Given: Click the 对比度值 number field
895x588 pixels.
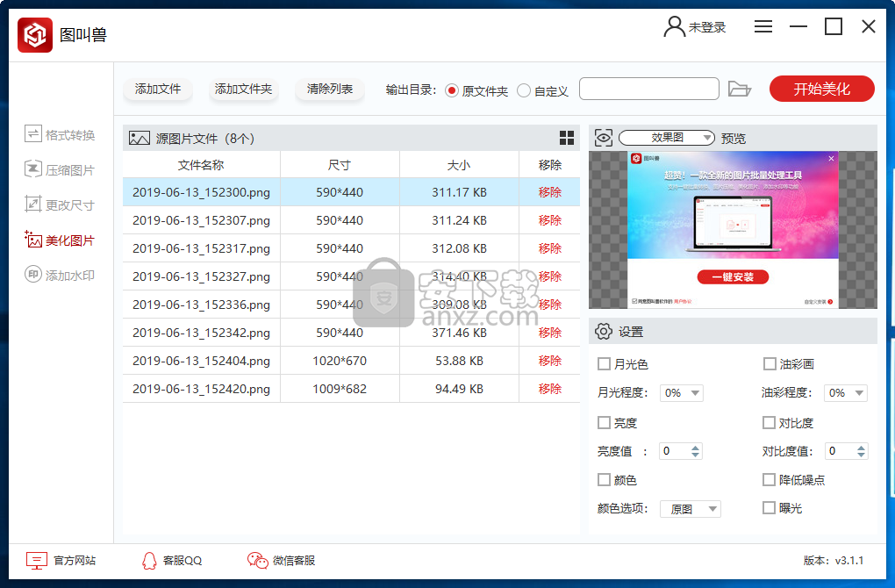Looking at the screenshot, I should pyautogui.click(x=841, y=451).
